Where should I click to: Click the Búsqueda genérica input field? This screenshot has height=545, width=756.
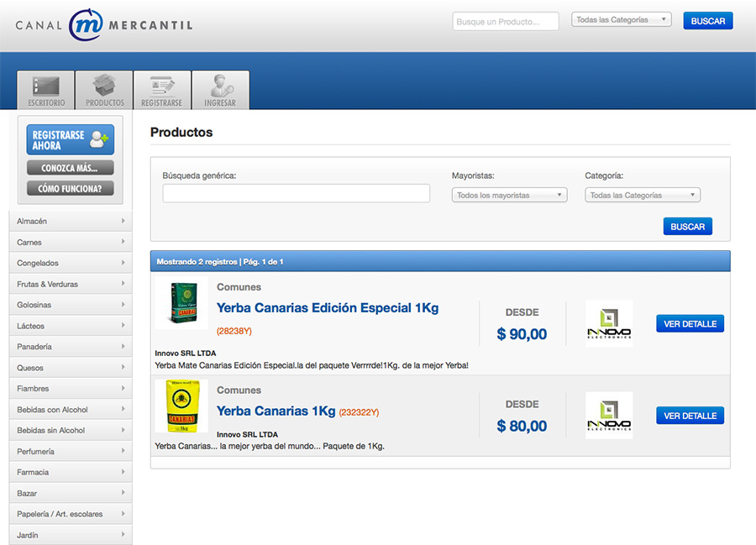(x=296, y=193)
